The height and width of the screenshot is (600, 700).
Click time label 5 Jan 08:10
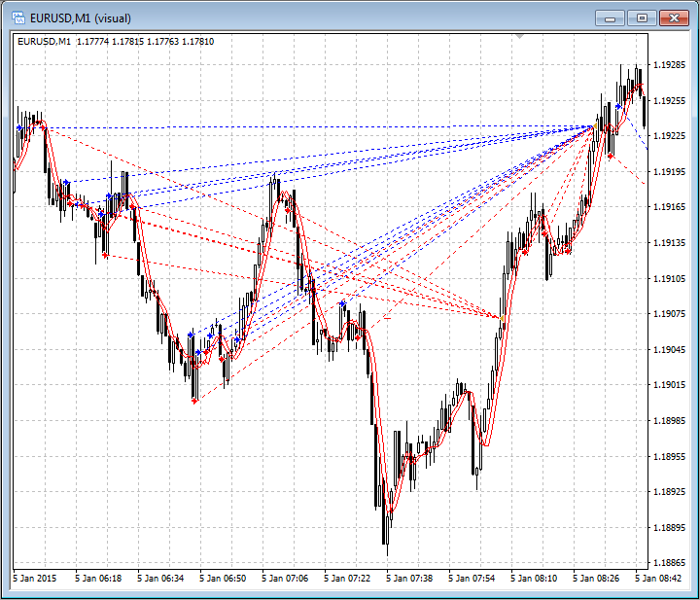(534, 579)
